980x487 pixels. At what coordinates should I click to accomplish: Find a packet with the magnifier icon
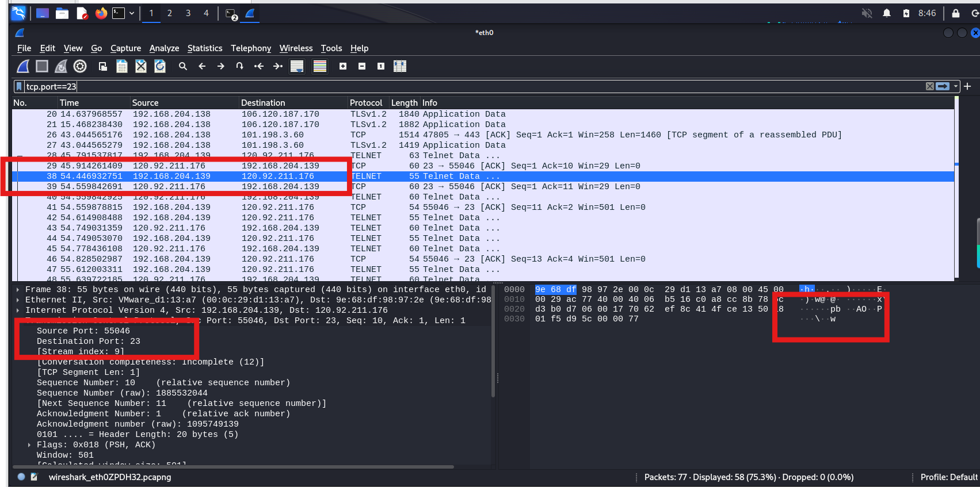click(x=183, y=66)
